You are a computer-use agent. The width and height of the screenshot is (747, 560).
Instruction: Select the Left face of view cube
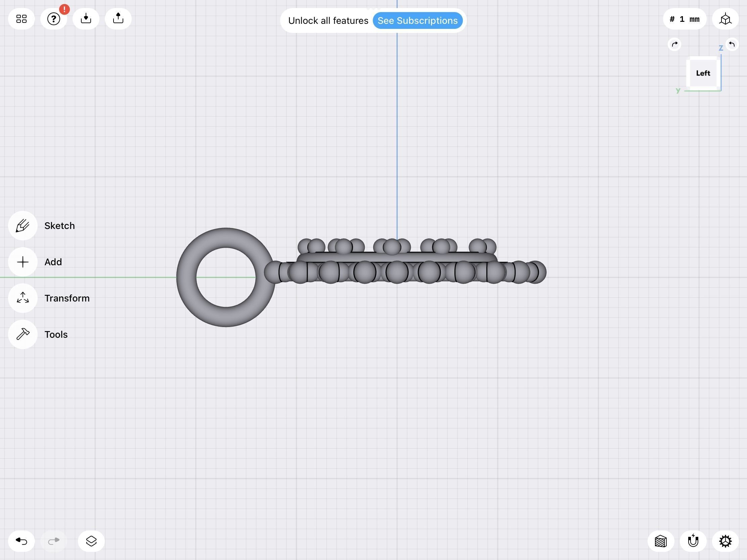point(703,73)
